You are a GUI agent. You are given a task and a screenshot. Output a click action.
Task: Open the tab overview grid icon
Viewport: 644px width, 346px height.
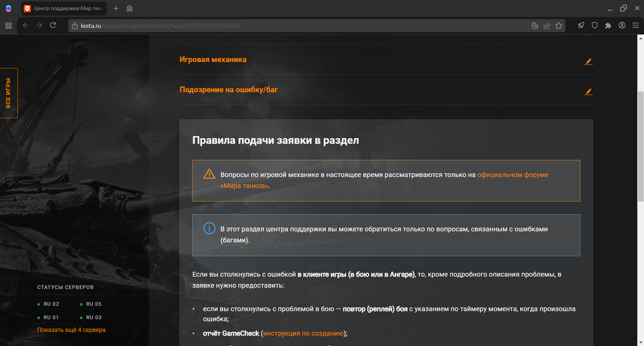click(x=8, y=26)
